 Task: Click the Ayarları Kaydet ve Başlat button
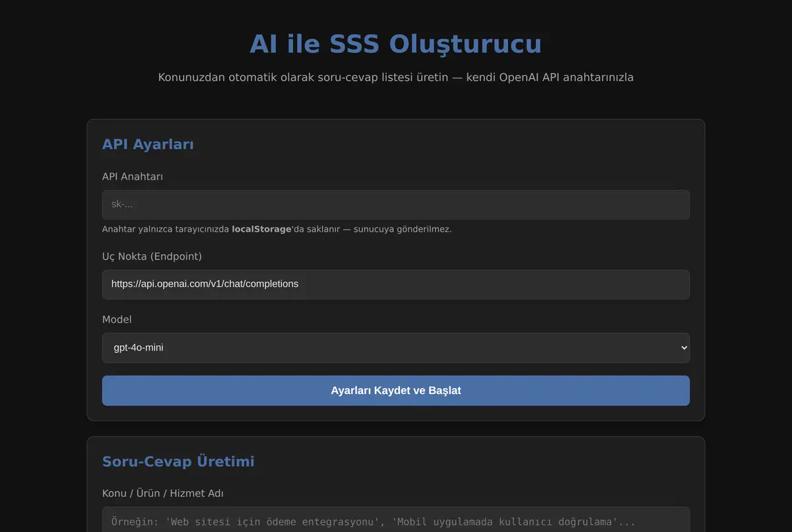click(396, 390)
